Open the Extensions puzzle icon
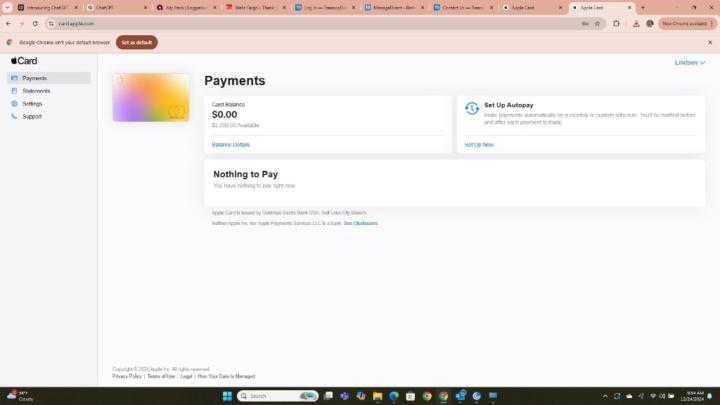This screenshot has width=720, height=405. pos(616,23)
